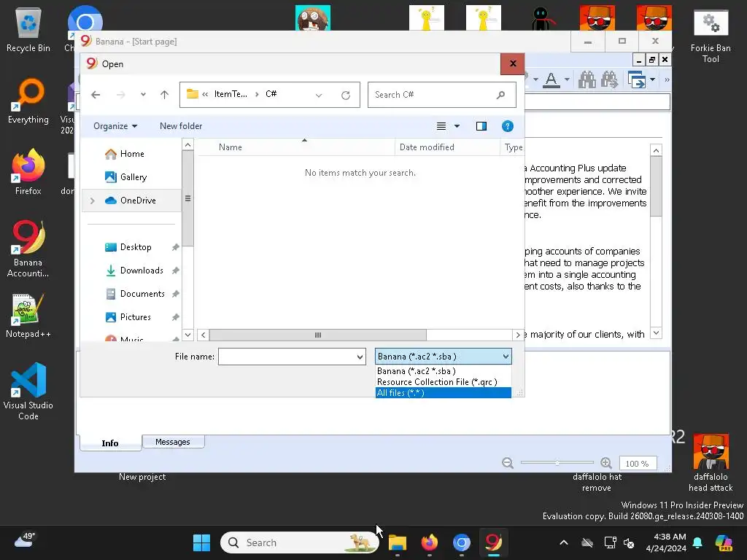This screenshot has width=747, height=560.
Task: Click the Windows Start button
Action: 201,542
